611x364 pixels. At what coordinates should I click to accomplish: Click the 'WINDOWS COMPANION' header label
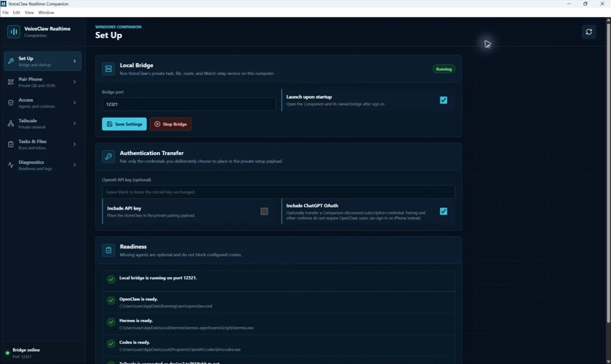118,27
